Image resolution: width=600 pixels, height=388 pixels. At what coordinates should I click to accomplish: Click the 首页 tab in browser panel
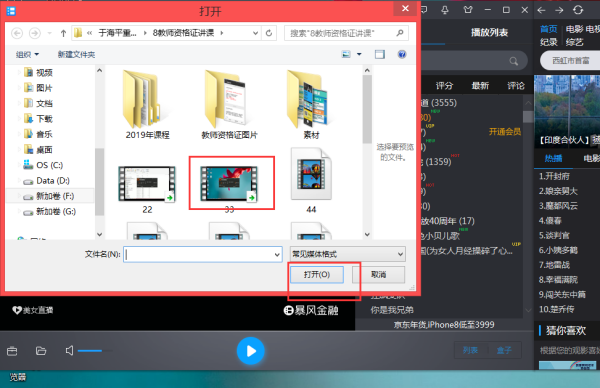coord(549,29)
